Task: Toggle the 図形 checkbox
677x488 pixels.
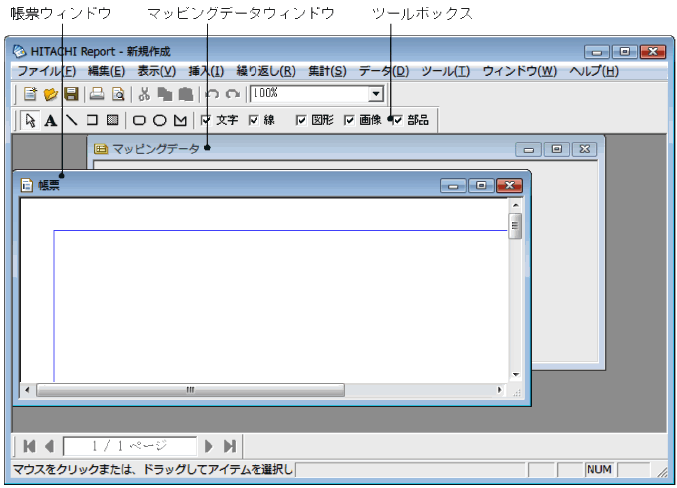Action: [x=301, y=120]
